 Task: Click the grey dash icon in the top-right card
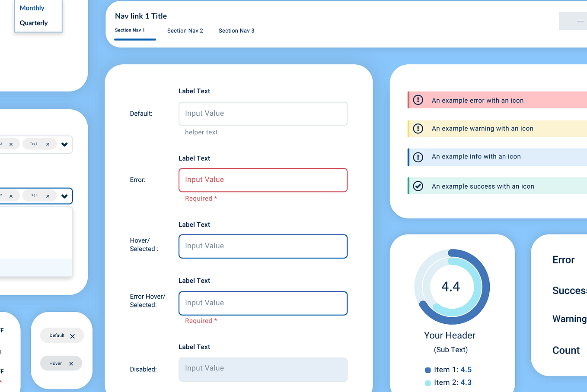pyautogui.click(x=580, y=21)
